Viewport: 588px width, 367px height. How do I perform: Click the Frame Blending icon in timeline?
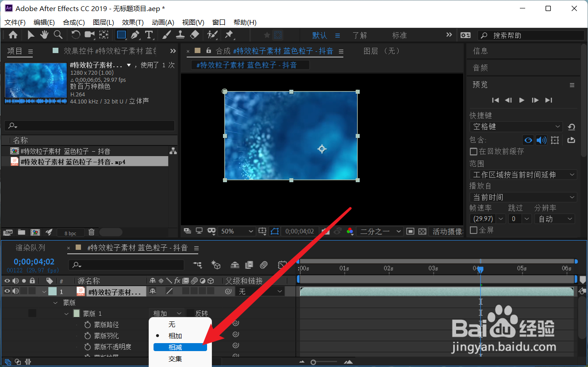pyautogui.click(x=249, y=265)
